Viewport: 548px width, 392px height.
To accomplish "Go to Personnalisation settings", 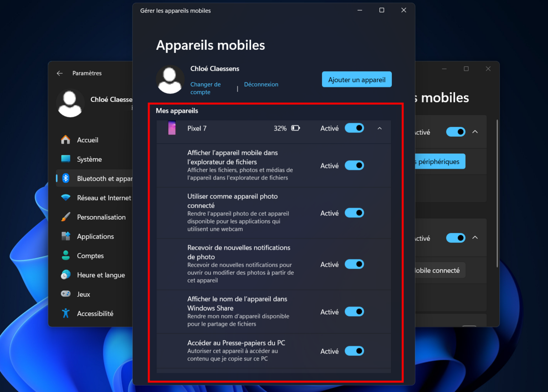I will coord(94,217).
